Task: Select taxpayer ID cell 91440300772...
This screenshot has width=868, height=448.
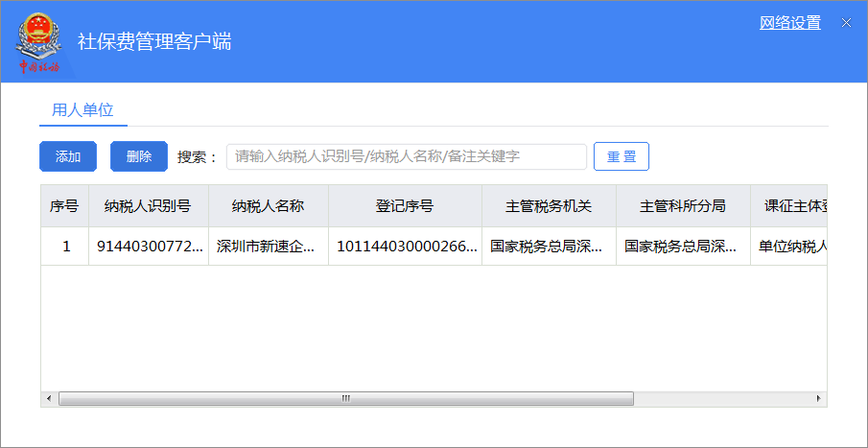Action: point(149,246)
